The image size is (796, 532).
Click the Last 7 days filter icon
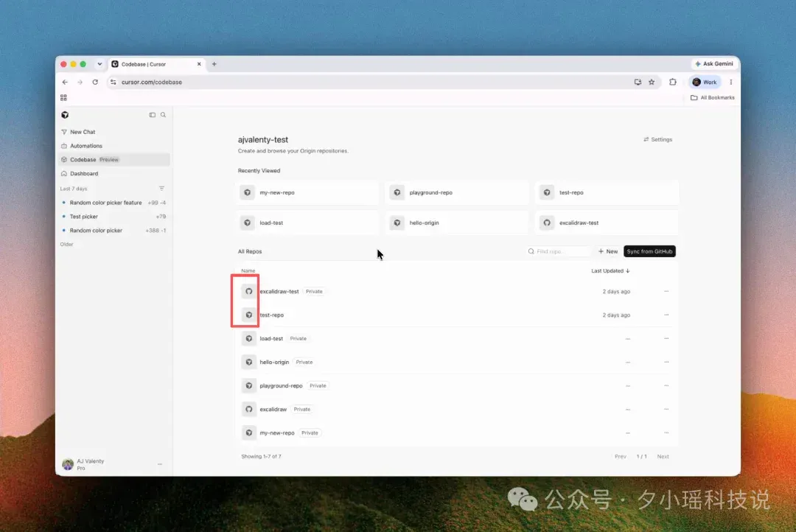coord(161,189)
